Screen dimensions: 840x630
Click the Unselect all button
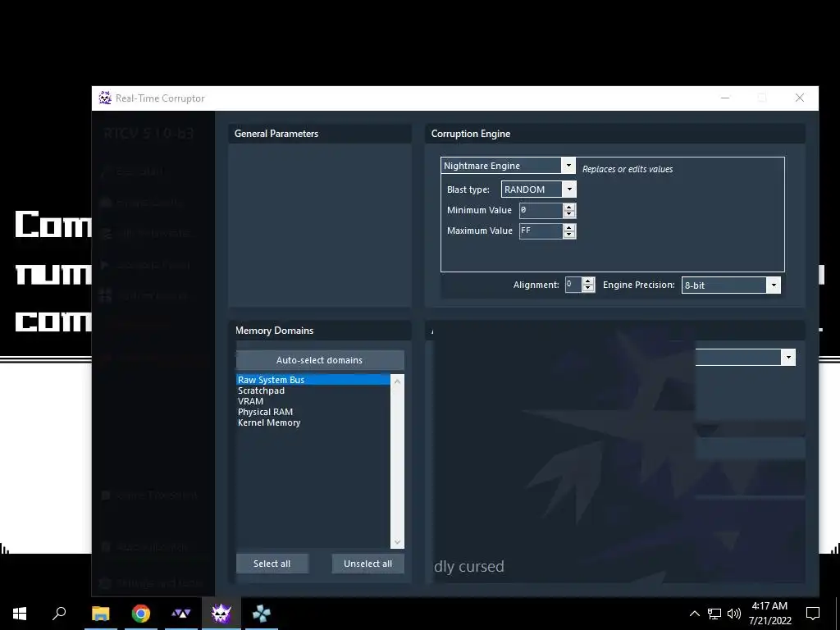pyautogui.click(x=368, y=564)
